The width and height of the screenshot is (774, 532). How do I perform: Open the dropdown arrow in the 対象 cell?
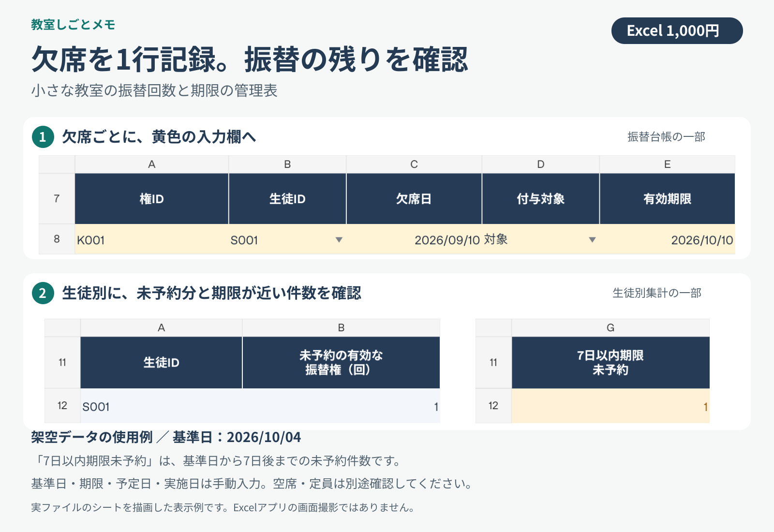pos(592,240)
